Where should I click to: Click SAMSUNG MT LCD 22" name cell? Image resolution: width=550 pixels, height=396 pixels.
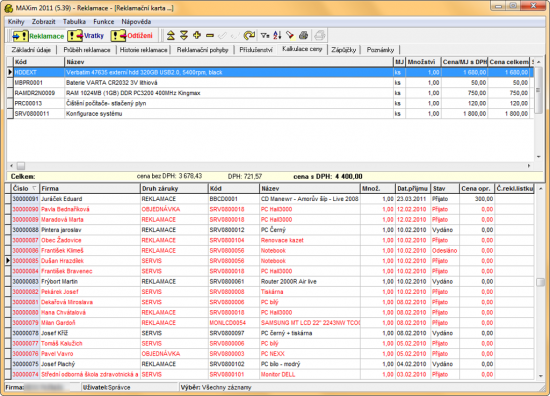point(310,323)
